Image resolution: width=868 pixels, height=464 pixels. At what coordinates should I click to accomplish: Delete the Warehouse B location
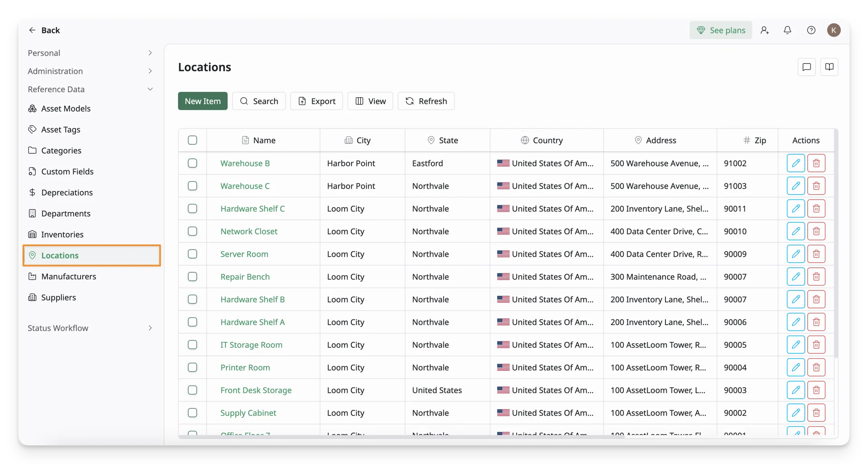(816, 163)
